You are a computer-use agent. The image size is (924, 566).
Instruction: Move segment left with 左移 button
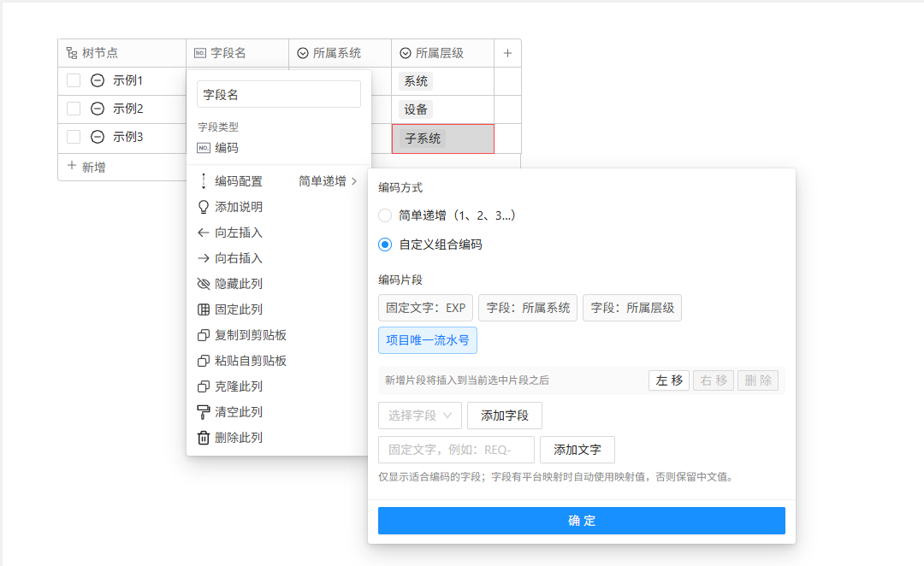click(669, 380)
